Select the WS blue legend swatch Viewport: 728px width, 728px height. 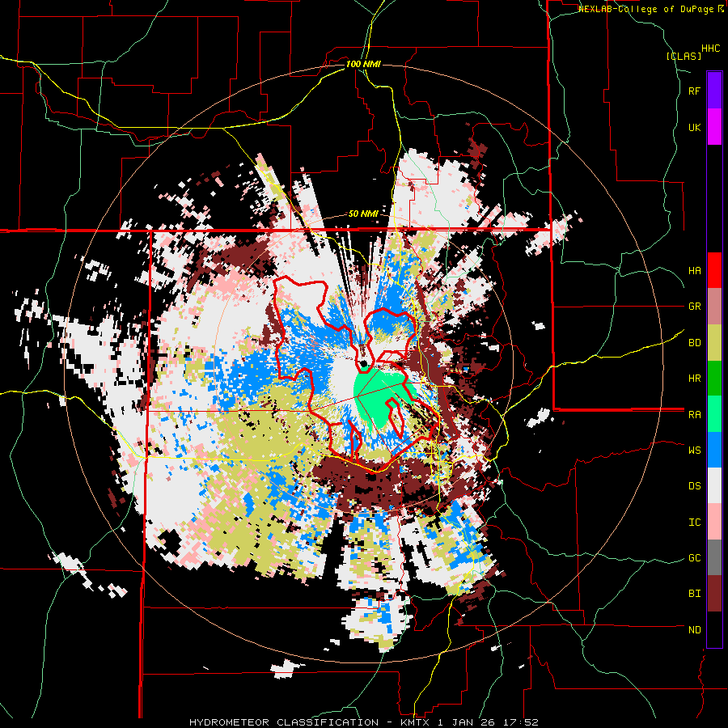point(714,450)
